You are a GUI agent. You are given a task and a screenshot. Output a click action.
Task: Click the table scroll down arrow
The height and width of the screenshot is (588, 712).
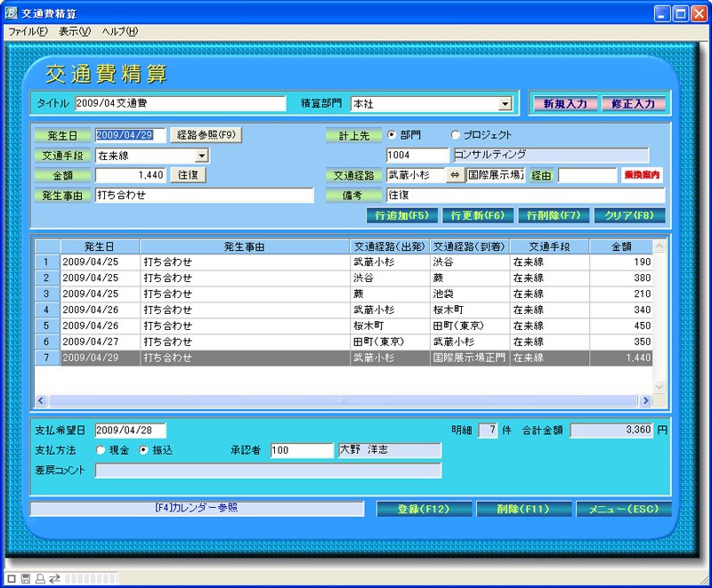pyautogui.click(x=659, y=387)
